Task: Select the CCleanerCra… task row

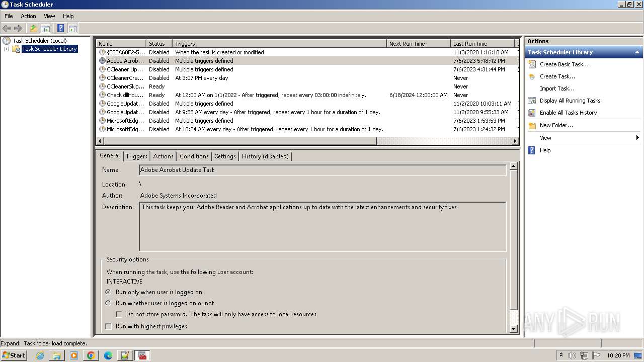Action: 307,78
